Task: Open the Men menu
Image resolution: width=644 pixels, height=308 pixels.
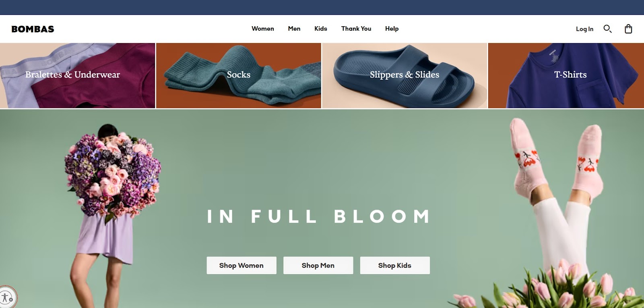Action: tap(294, 29)
